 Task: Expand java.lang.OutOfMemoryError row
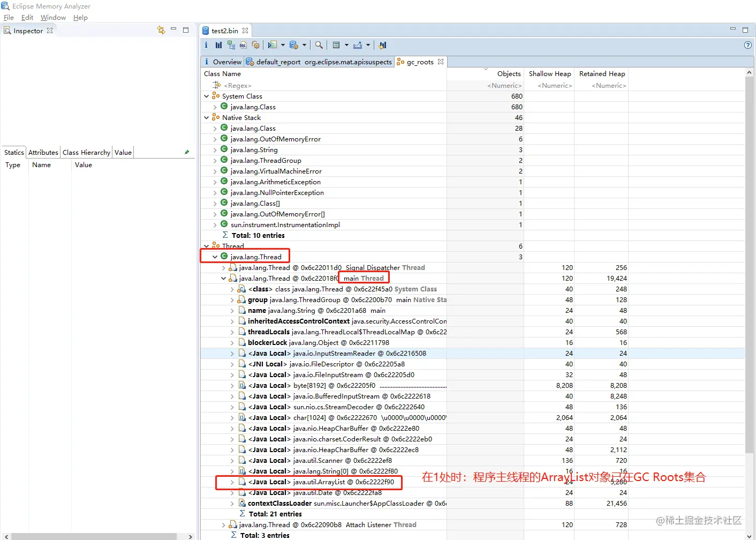point(215,139)
